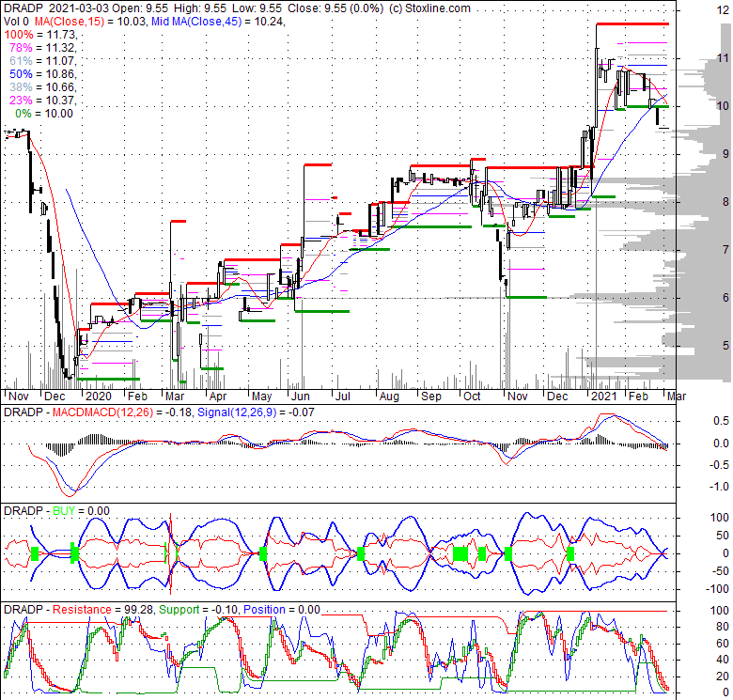
Task: Click the green support line near 6 in November
Action: click(526, 297)
